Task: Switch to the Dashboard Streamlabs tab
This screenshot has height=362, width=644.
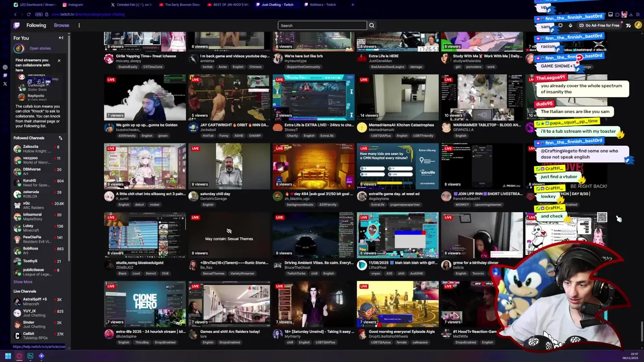Action: (35, 5)
